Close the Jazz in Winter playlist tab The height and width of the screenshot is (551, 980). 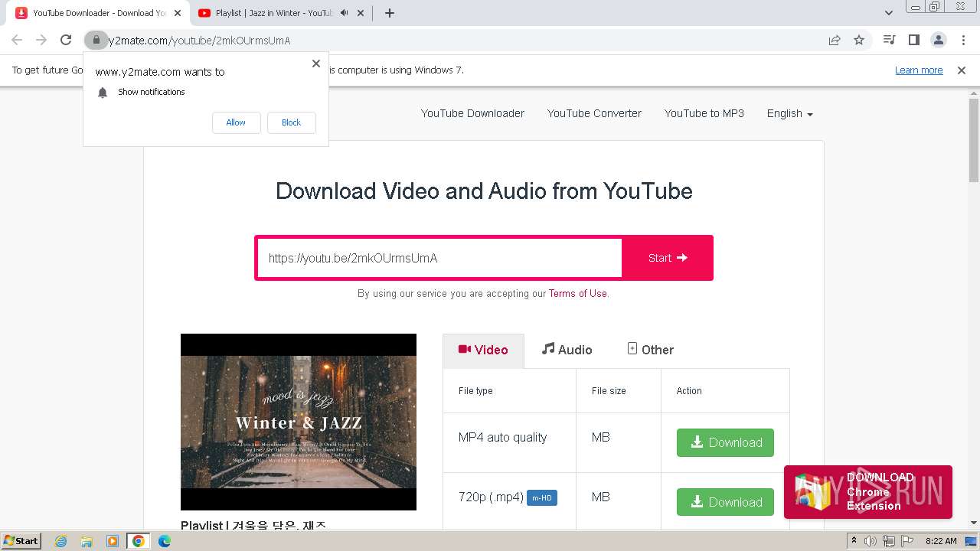point(359,13)
